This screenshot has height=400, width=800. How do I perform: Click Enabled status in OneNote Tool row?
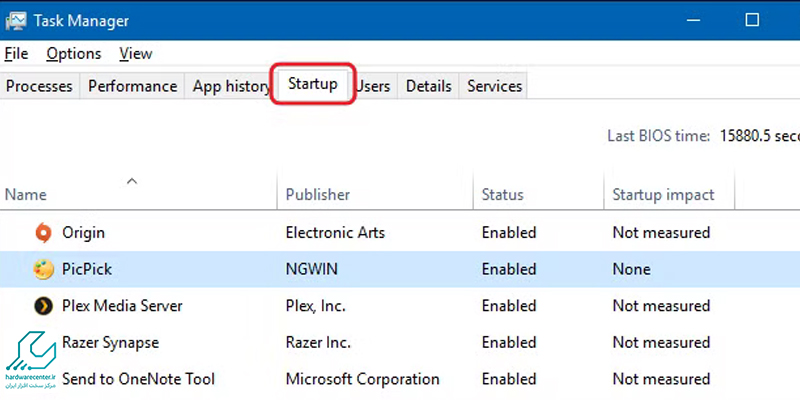(509, 379)
